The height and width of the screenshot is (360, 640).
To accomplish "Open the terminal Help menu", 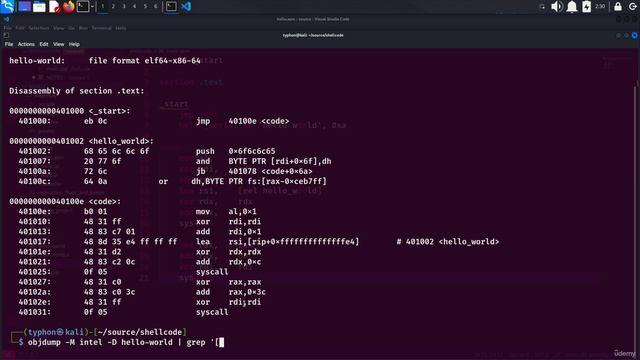I will pos(74,44).
